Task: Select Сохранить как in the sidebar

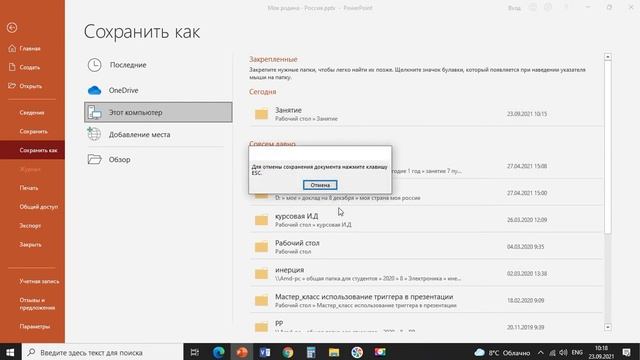Action: point(32,150)
